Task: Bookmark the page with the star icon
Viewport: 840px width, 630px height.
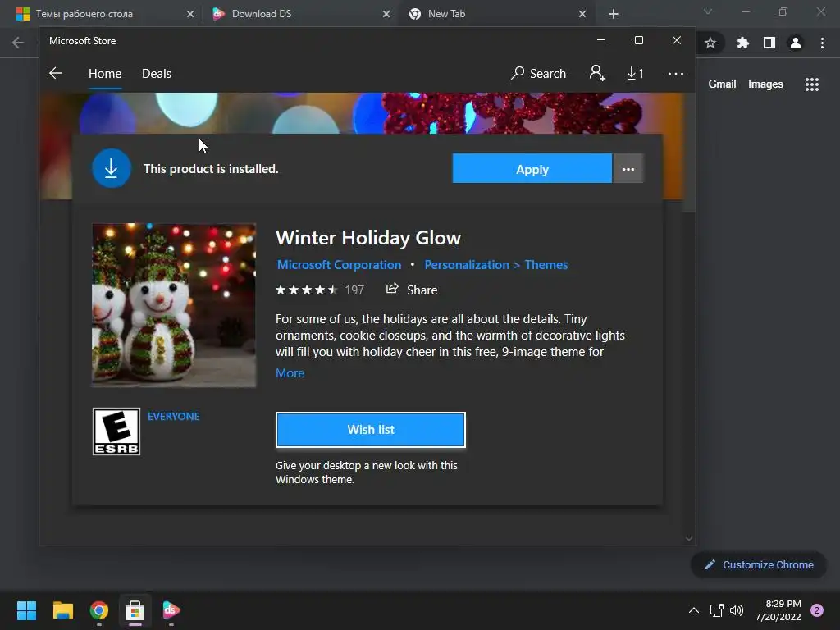Action: point(710,43)
